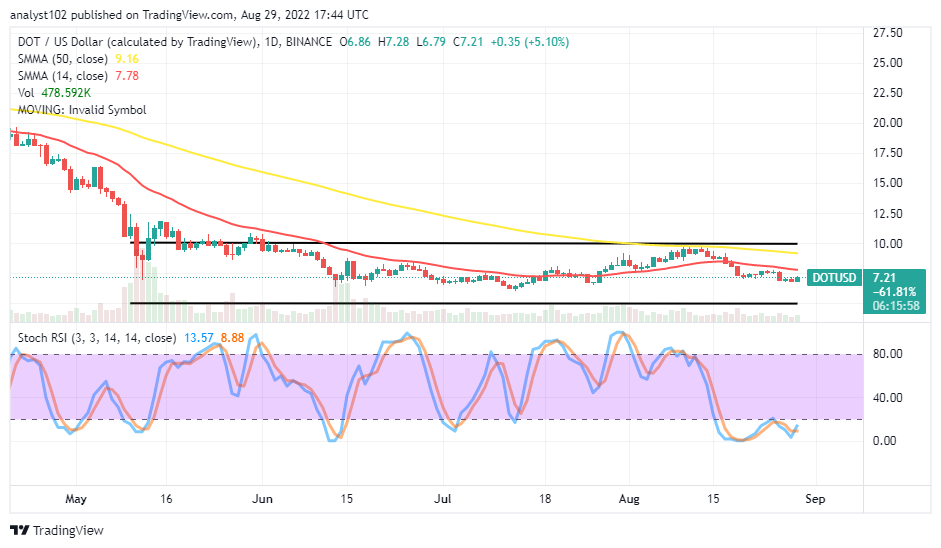
Task: Click the yellow 9.16 SMMA value
Action: pyautogui.click(x=127, y=59)
